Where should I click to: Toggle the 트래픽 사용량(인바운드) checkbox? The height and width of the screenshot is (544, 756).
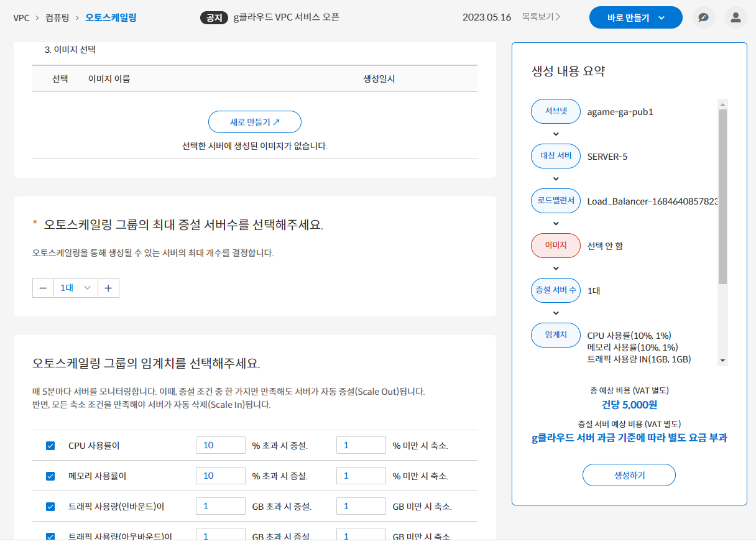50,507
